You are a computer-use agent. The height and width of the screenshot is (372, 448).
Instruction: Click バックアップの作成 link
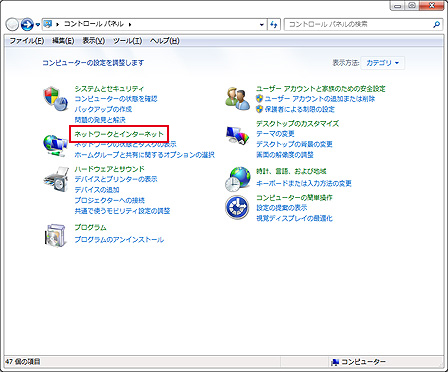[x=103, y=109]
